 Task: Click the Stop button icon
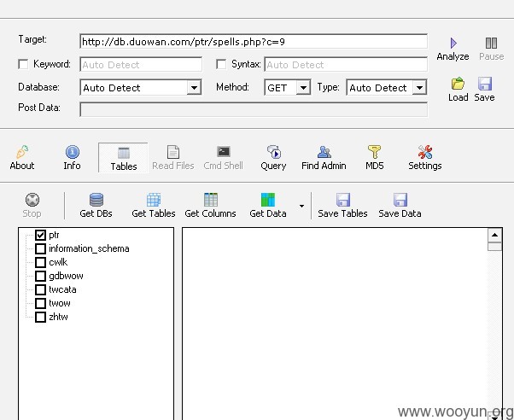pos(32,200)
